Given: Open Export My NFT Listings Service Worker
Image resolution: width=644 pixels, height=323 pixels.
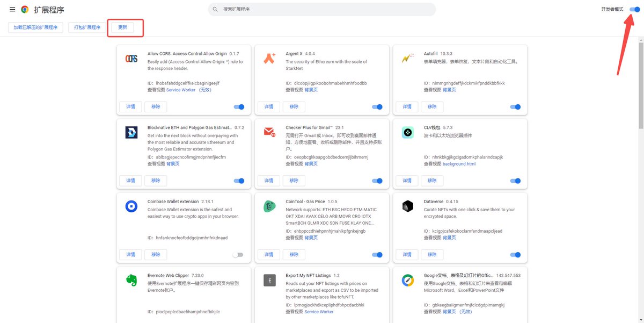Looking at the screenshot, I should pos(319,312).
